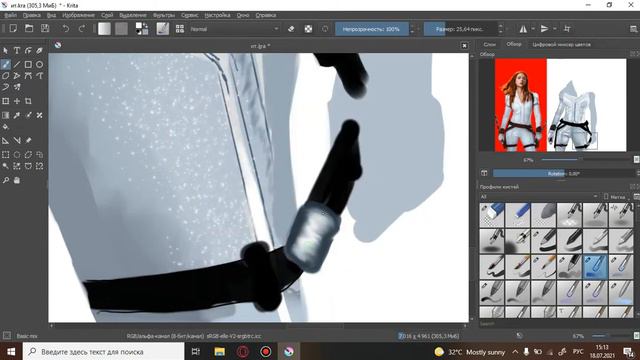Close the open canvas document tab
The image size is (640, 360).
coord(464,46)
